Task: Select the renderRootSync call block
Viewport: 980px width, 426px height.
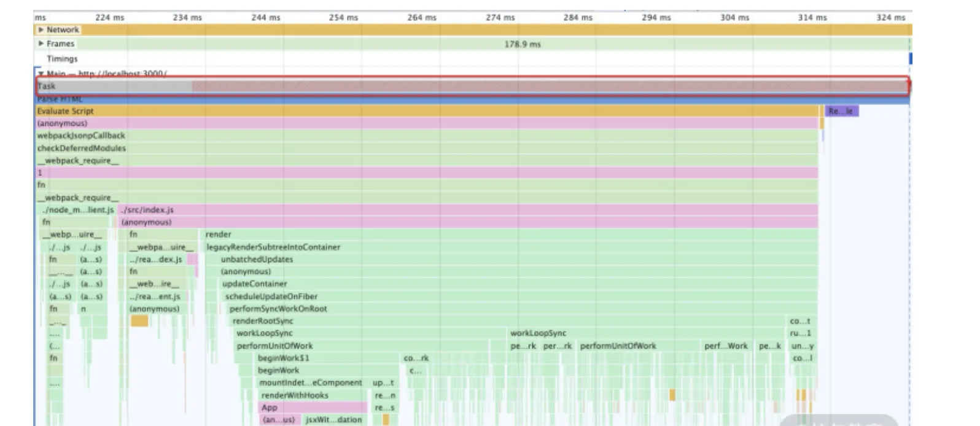Action: [263, 321]
